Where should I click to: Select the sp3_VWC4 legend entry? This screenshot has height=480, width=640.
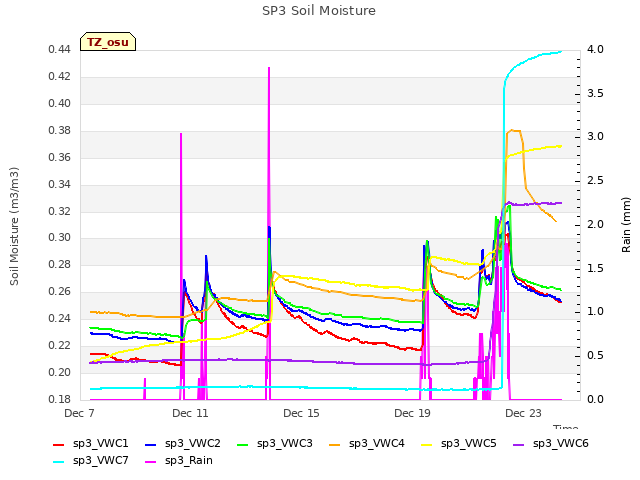click(367, 443)
